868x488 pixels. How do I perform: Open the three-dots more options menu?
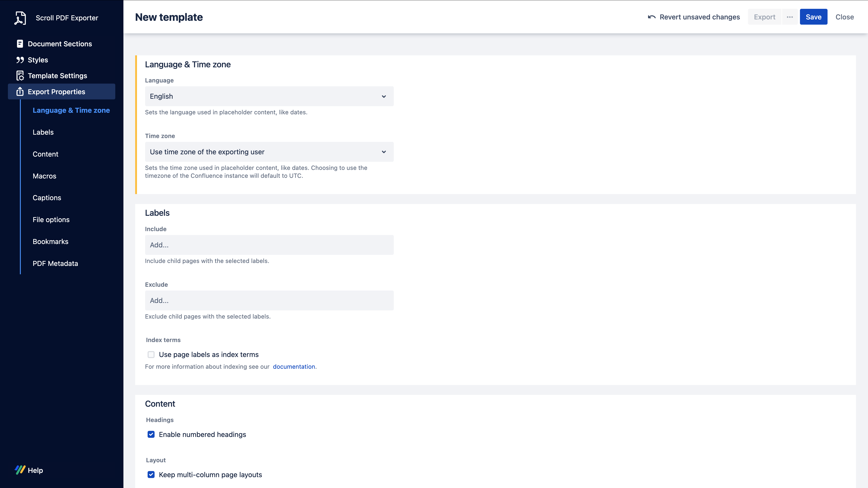click(x=790, y=17)
